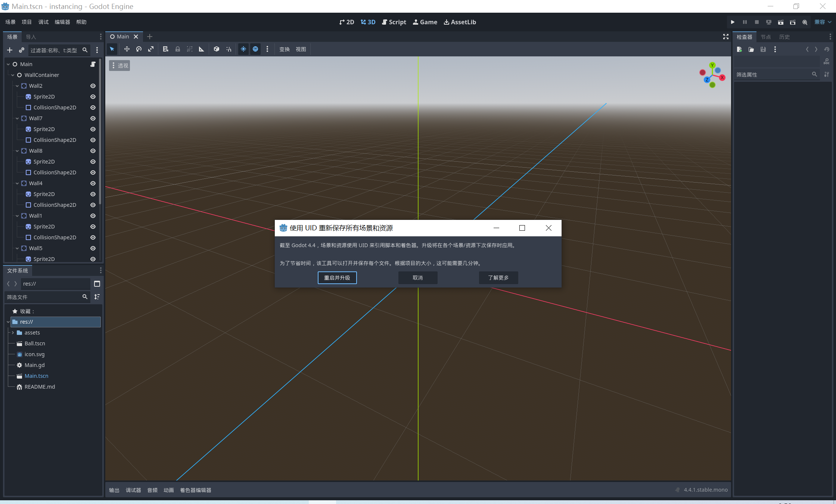Select the Scale mode tool icon
Screen dimensions: 836x504
coord(151,49)
